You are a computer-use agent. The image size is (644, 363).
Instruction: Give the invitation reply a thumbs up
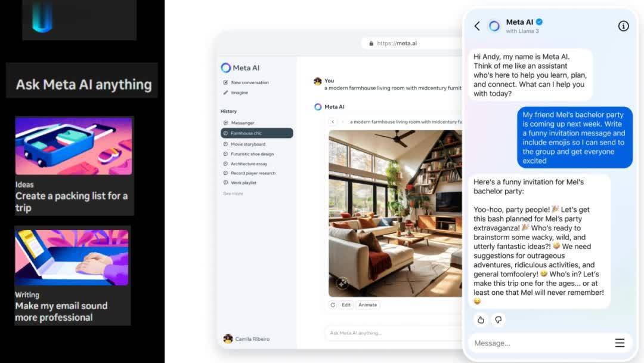coord(481,320)
